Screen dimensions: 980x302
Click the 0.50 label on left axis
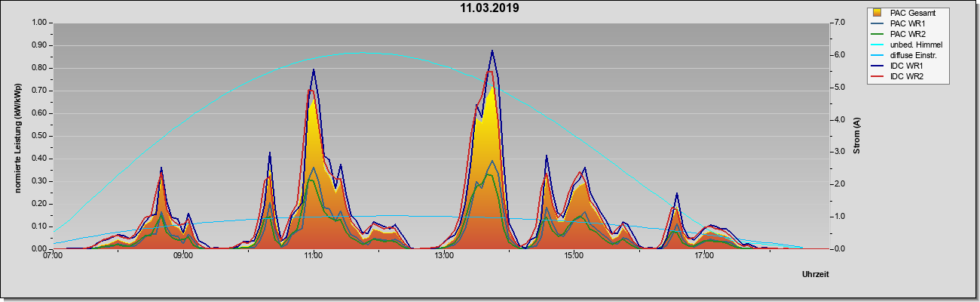click(x=38, y=136)
